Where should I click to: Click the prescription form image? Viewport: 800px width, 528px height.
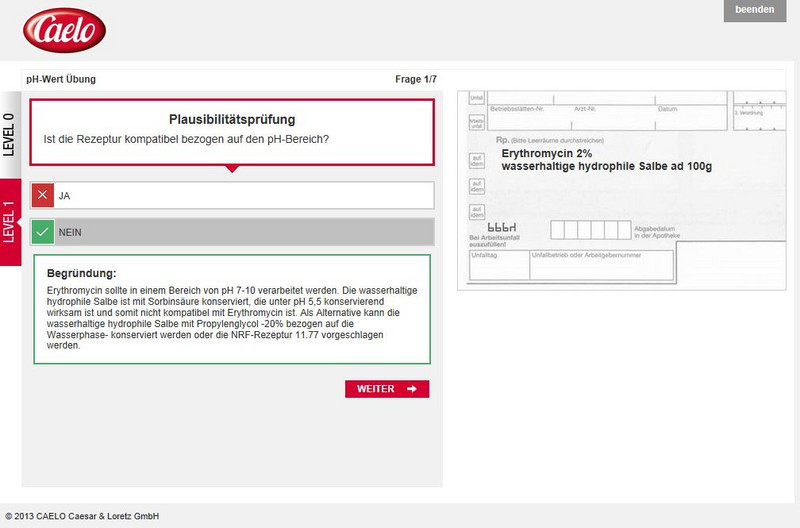coord(625,190)
